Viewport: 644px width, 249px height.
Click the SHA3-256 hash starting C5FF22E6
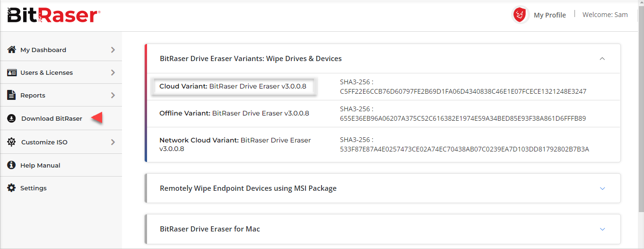(463, 91)
